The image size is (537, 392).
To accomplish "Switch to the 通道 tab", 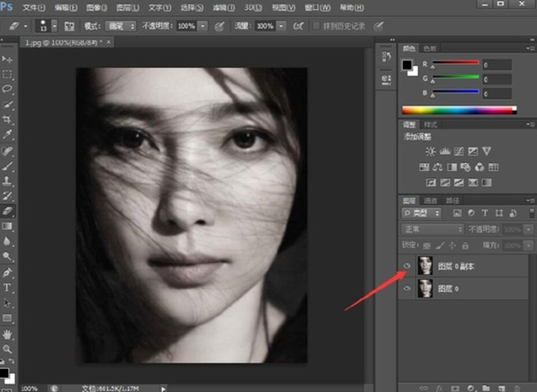I will [x=430, y=200].
